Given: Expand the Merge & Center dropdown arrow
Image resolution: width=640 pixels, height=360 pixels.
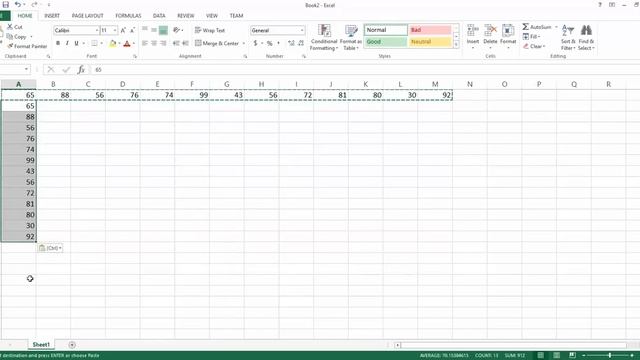Looking at the screenshot, I should point(244,43).
